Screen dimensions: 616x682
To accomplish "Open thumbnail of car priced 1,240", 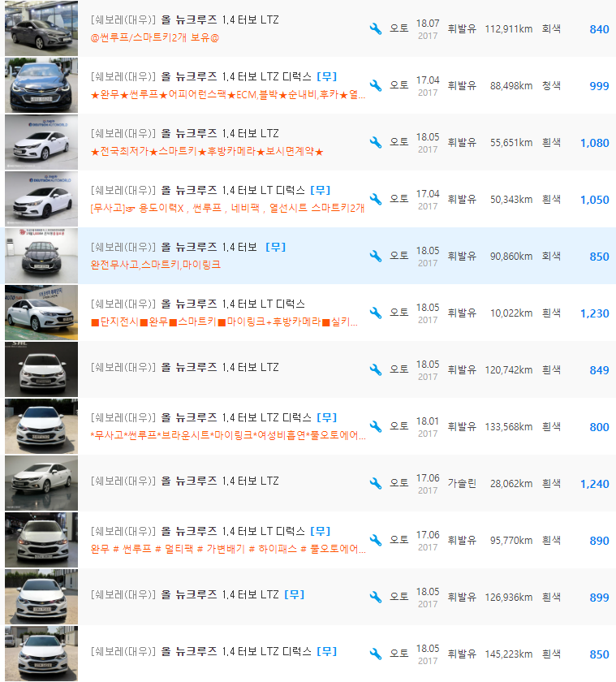I will coord(41,483).
